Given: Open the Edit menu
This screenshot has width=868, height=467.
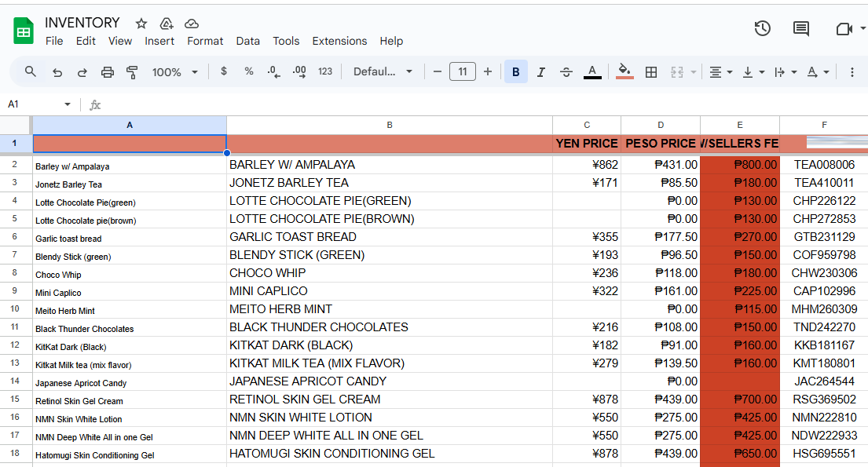Looking at the screenshot, I should click(86, 41).
